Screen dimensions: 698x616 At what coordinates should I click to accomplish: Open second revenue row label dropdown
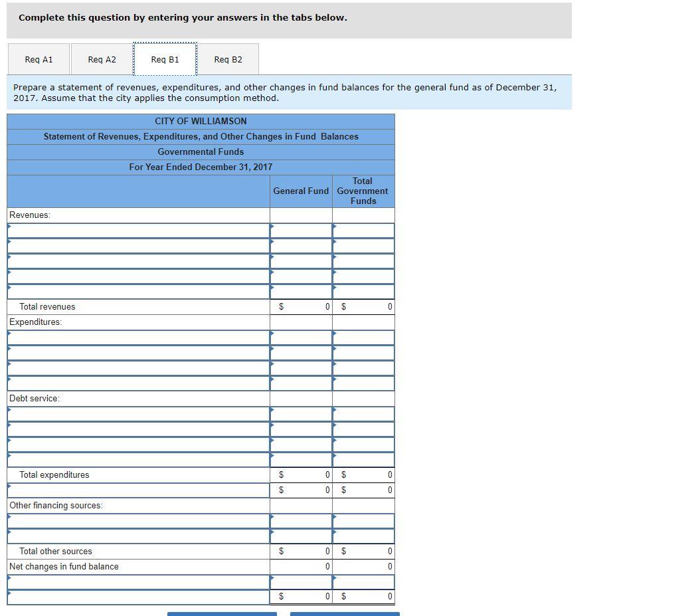pos(138,246)
